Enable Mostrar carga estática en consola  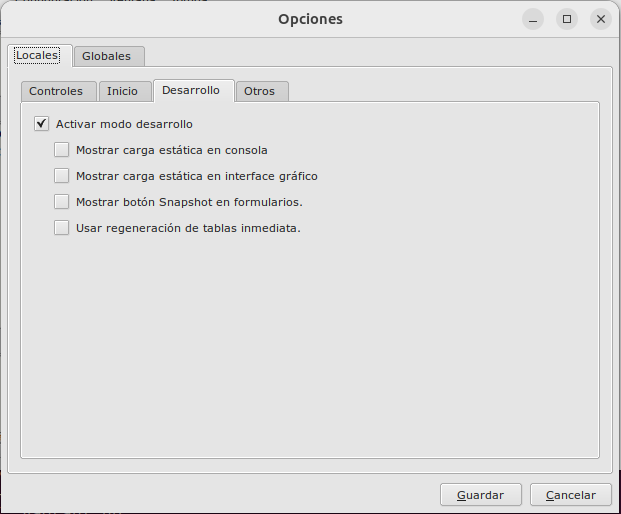(61, 150)
